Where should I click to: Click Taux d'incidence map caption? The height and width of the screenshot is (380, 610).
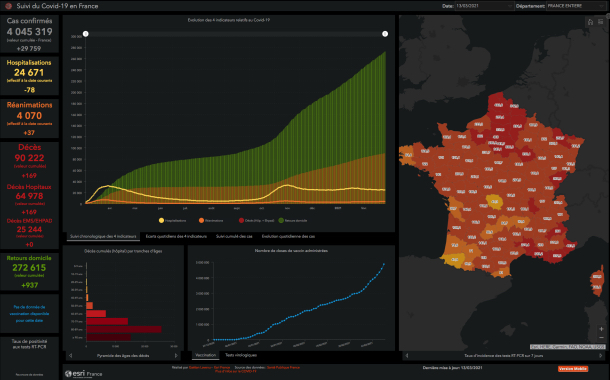point(504,355)
